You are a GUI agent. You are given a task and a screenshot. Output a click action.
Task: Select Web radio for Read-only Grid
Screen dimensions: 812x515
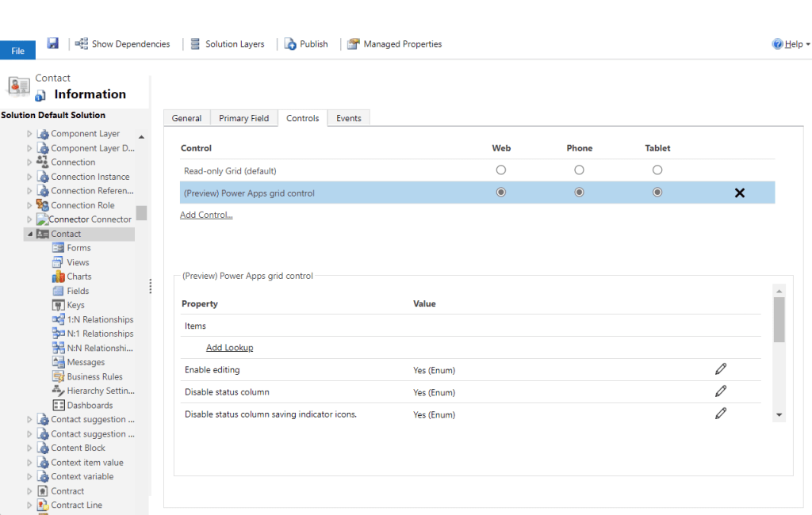[500, 170]
